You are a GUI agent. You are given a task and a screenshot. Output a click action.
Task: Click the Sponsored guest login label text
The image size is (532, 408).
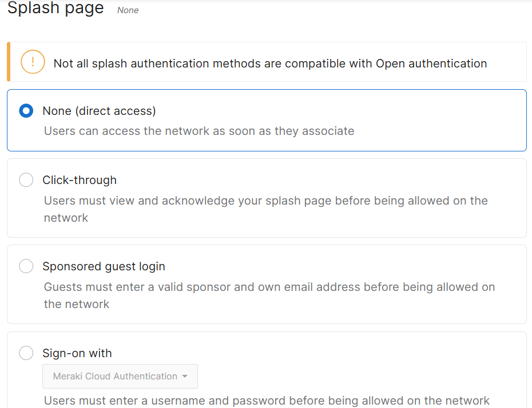coord(104,266)
